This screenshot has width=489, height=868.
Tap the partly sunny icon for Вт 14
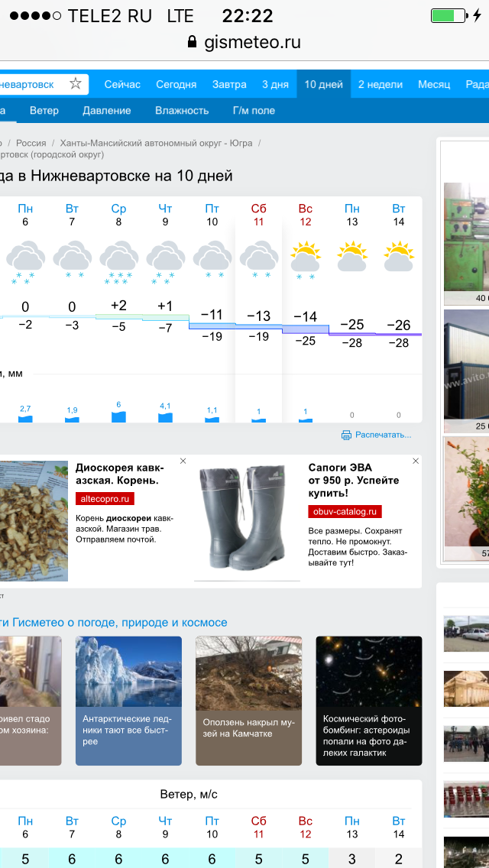coord(399,257)
